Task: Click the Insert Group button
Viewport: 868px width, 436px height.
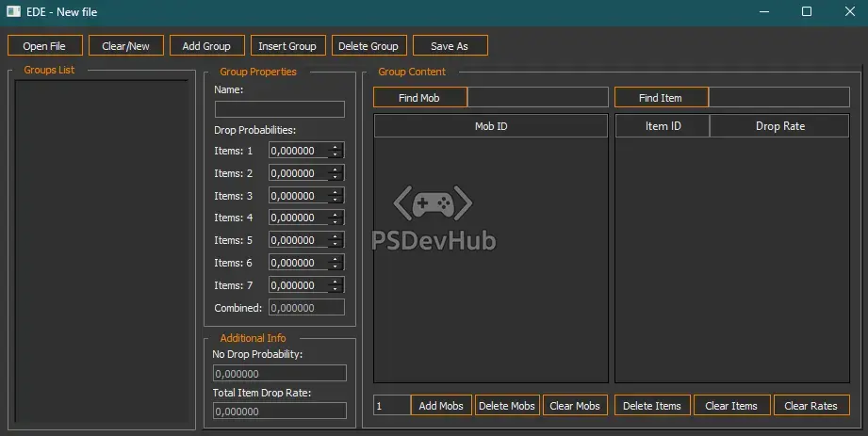Action: pos(287,45)
